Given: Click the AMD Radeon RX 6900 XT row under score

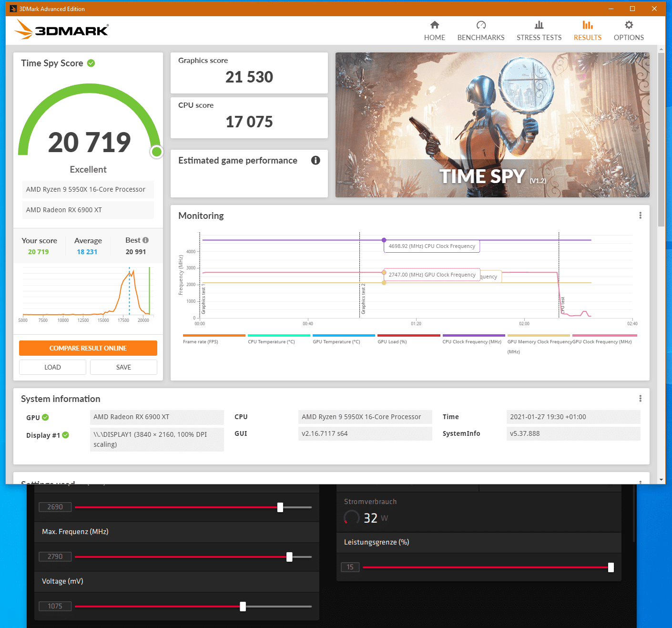Looking at the screenshot, I should (88, 210).
